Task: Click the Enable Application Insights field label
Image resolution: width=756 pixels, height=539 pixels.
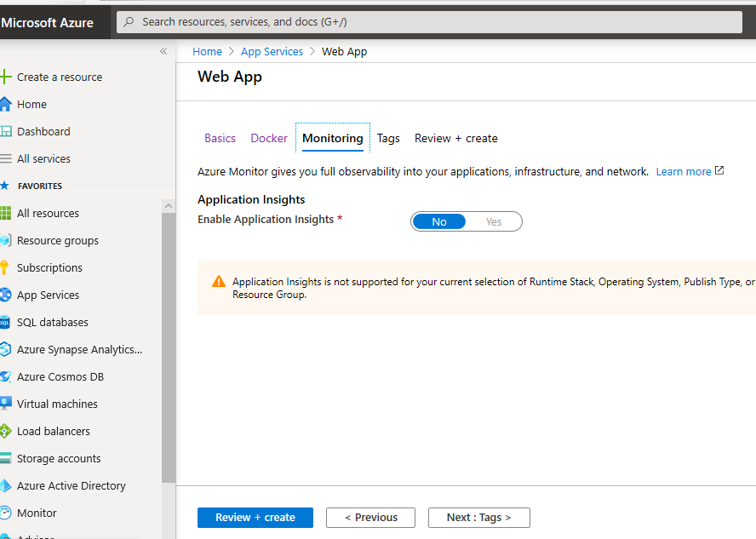Action: pyautogui.click(x=266, y=220)
